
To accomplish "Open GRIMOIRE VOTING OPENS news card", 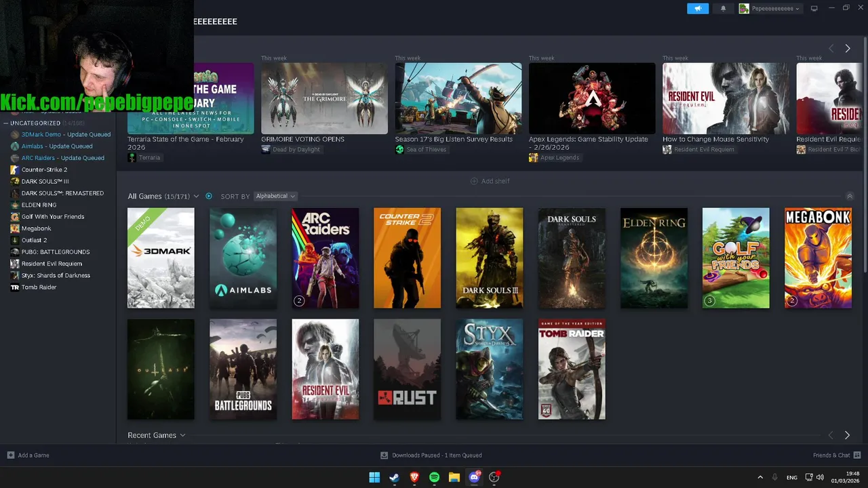I will [x=324, y=103].
